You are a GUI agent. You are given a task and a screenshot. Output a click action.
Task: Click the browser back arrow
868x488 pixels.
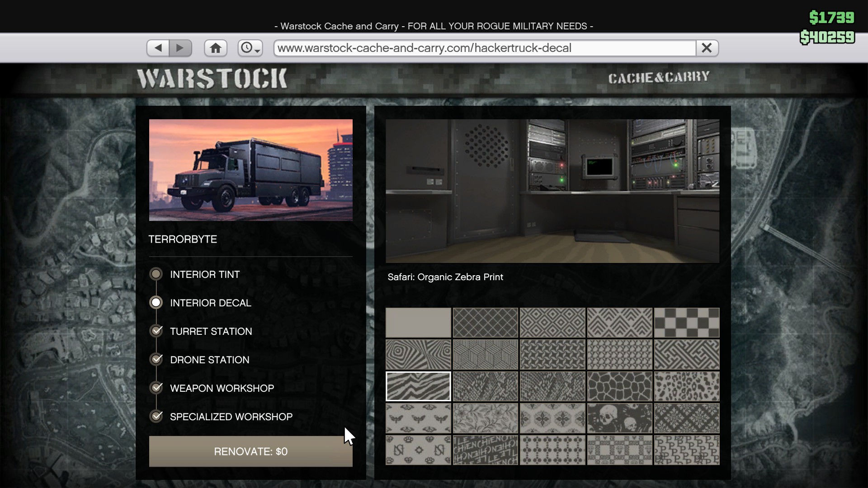click(158, 48)
